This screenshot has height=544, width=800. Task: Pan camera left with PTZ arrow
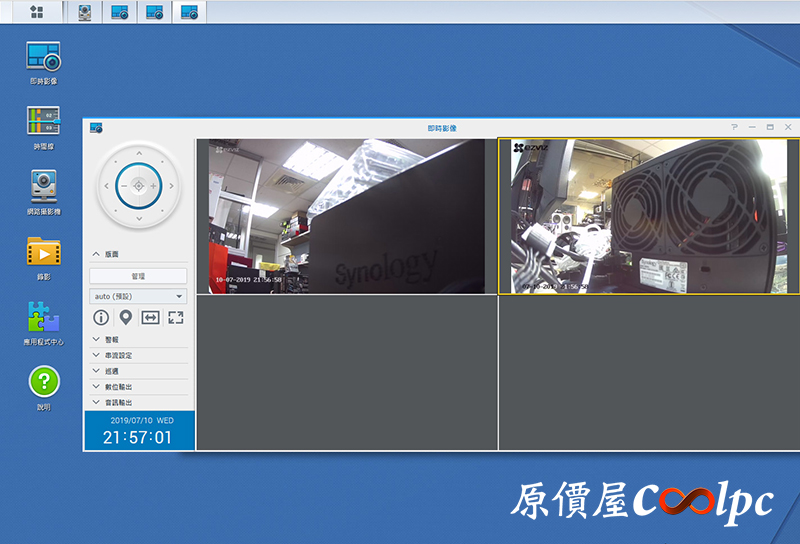point(106,186)
